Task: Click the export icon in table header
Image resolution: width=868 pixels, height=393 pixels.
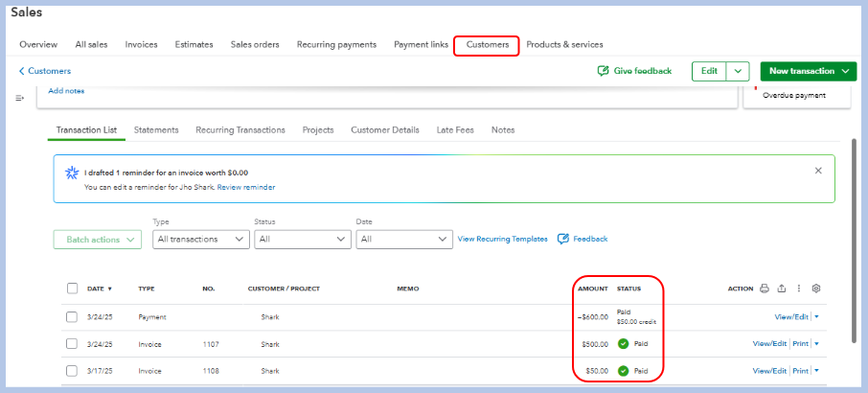Action: click(x=782, y=289)
